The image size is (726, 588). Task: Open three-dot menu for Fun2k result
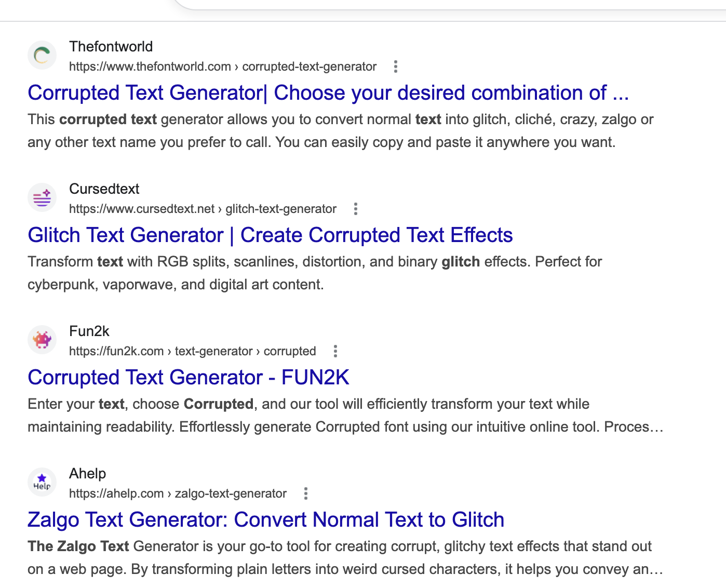335,351
